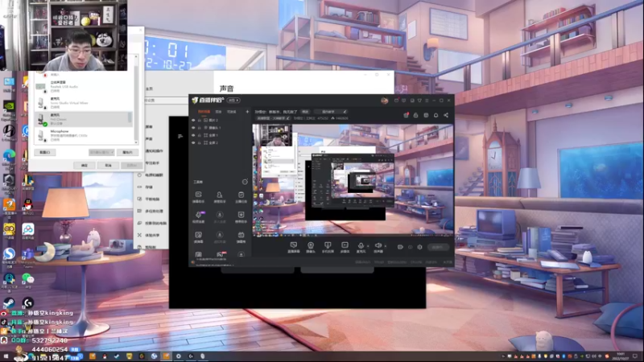Add screen capture source from bottom toolbar
This screenshot has height=362, width=644.
(293, 247)
